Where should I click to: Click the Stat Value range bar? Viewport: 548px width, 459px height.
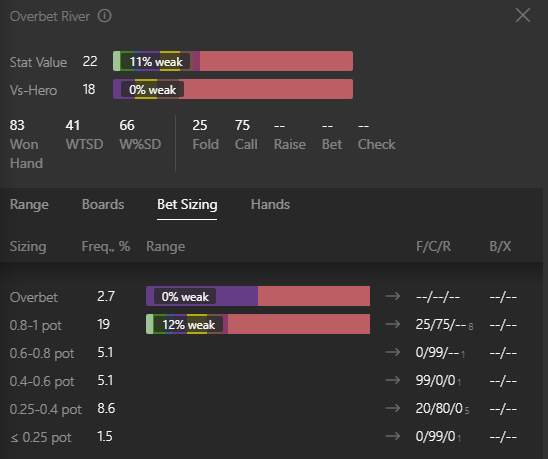click(x=233, y=61)
